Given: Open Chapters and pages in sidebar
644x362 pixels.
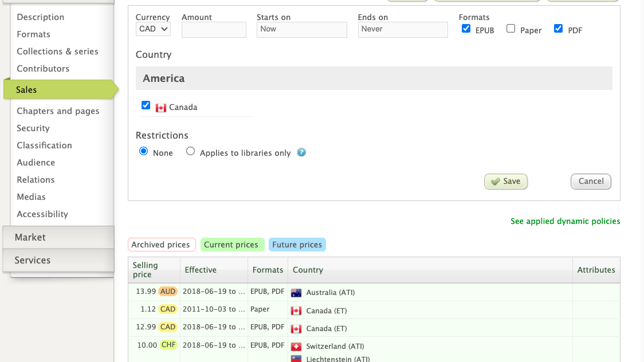Looking at the screenshot, I should click(x=58, y=111).
